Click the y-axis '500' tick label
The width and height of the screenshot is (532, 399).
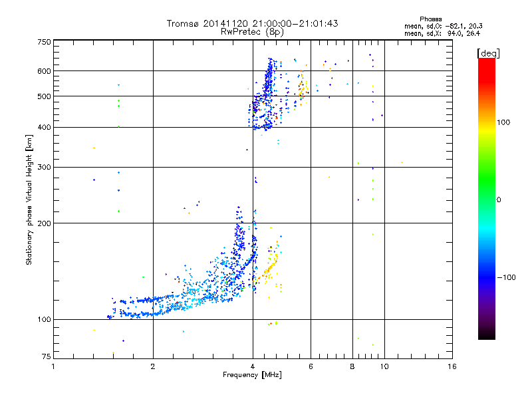point(44,96)
